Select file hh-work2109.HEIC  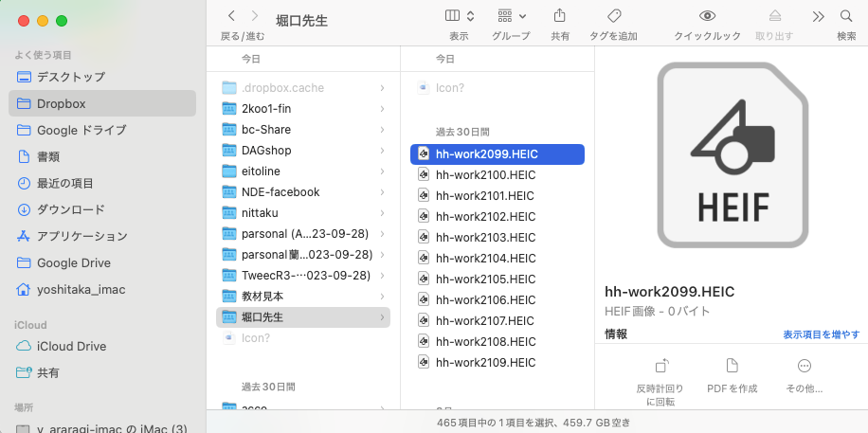(497, 363)
